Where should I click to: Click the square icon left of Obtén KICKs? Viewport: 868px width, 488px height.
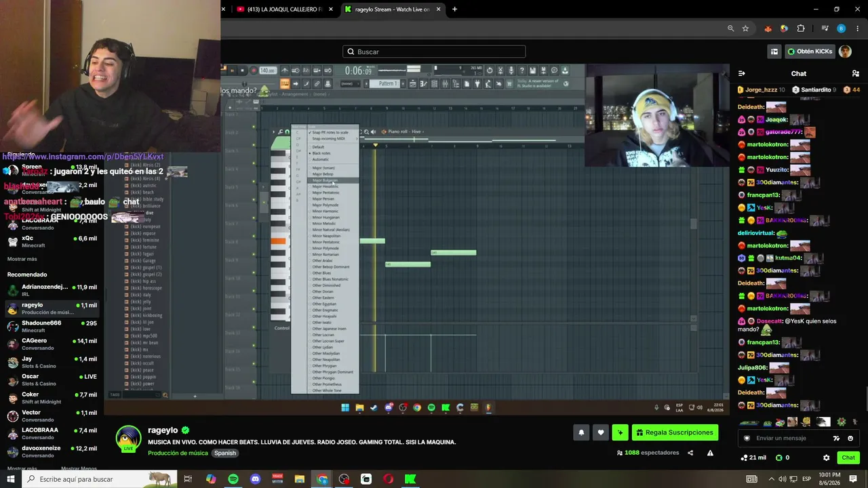tap(774, 52)
